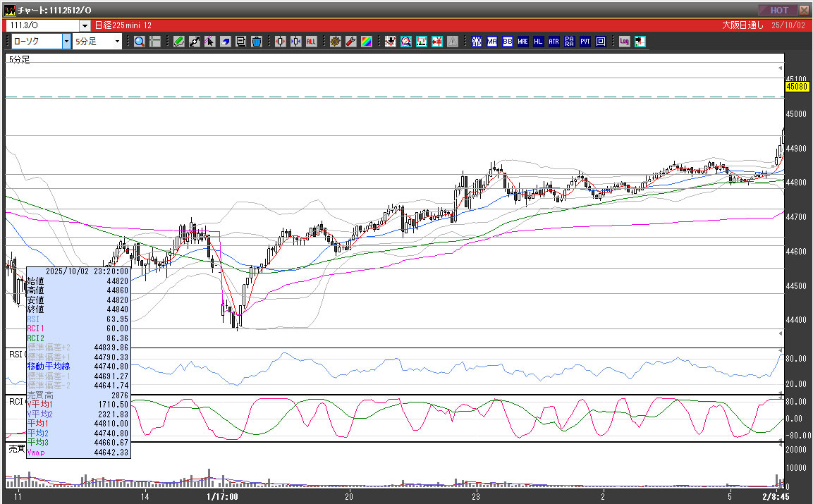Click the magnifier zoom tool icon
The width and height of the screenshot is (813, 504).
click(140, 42)
